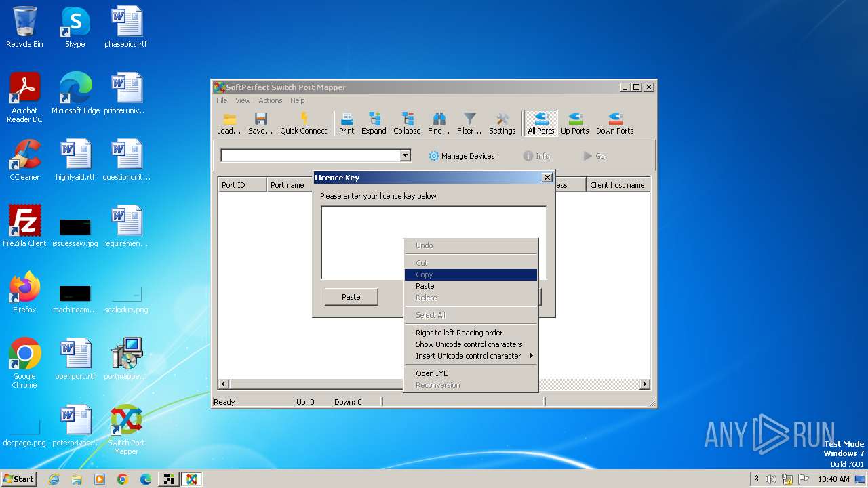The height and width of the screenshot is (488, 868).
Task: Select Copy in the context menu
Action: [471, 274]
